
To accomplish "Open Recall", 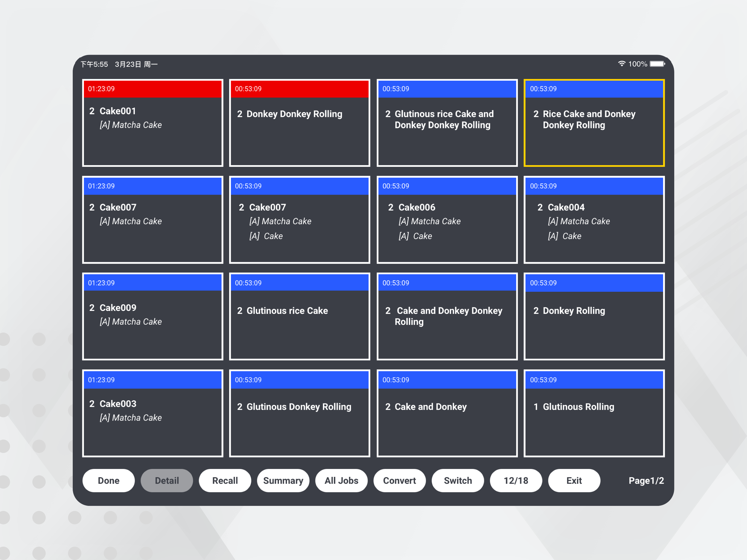I will click(x=225, y=480).
